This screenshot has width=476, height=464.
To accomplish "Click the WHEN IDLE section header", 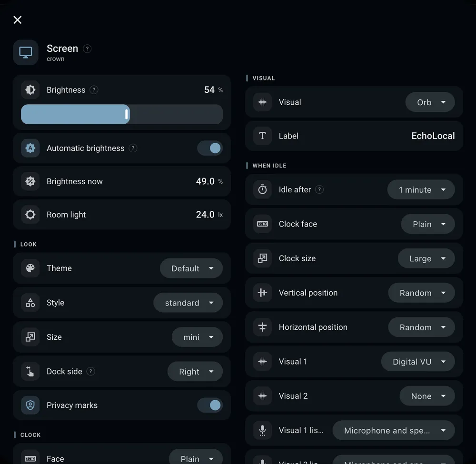I will click(x=269, y=166).
